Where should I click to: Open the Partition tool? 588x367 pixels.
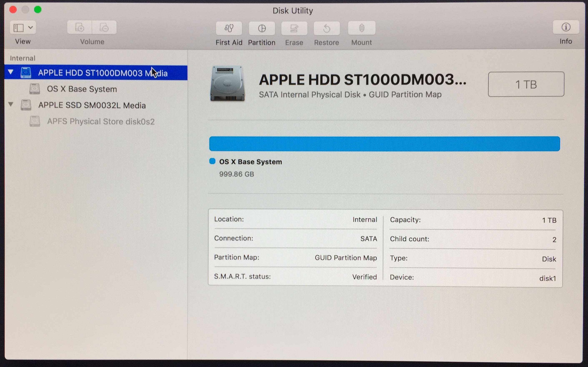[262, 28]
